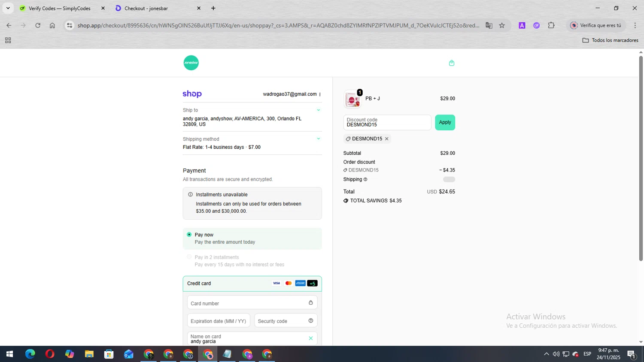
Task: Open the notifications center icon
Action: pos(632,354)
